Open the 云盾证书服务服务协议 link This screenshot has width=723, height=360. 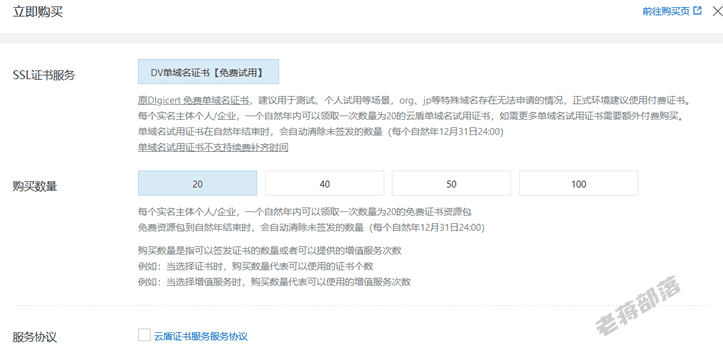(201, 336)
